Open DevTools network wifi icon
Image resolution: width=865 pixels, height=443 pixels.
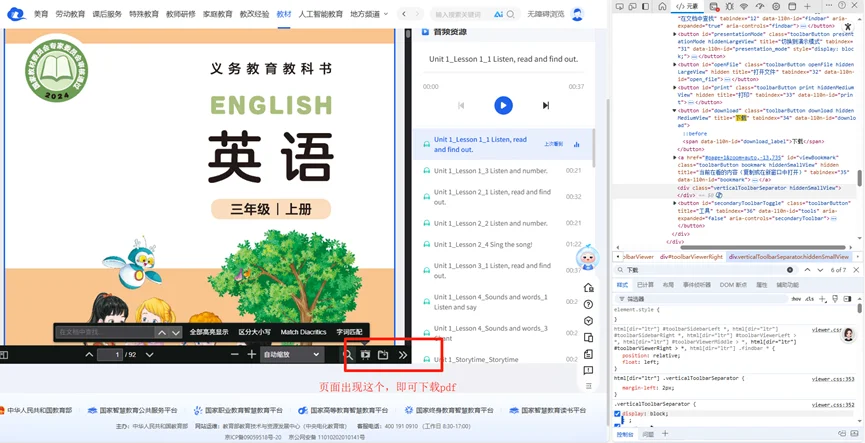[x=744, y=6]
